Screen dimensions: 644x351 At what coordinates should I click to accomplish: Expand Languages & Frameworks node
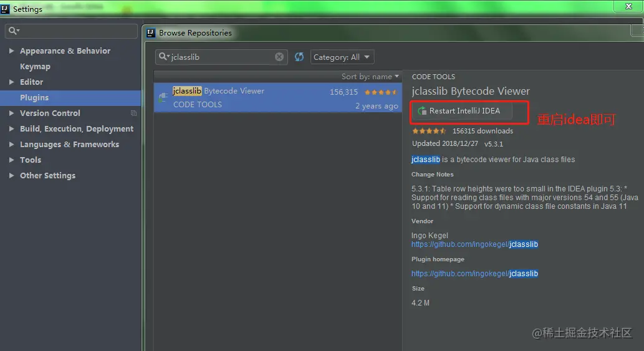coord(11,144)
